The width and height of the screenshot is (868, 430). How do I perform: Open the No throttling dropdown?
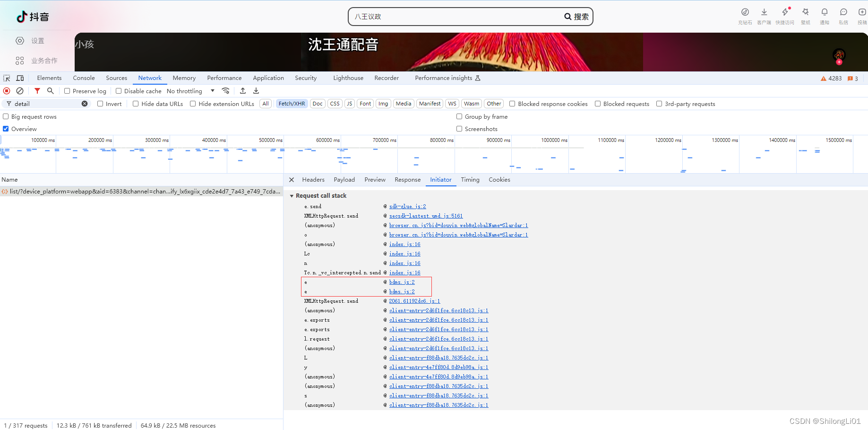(190, 91)
